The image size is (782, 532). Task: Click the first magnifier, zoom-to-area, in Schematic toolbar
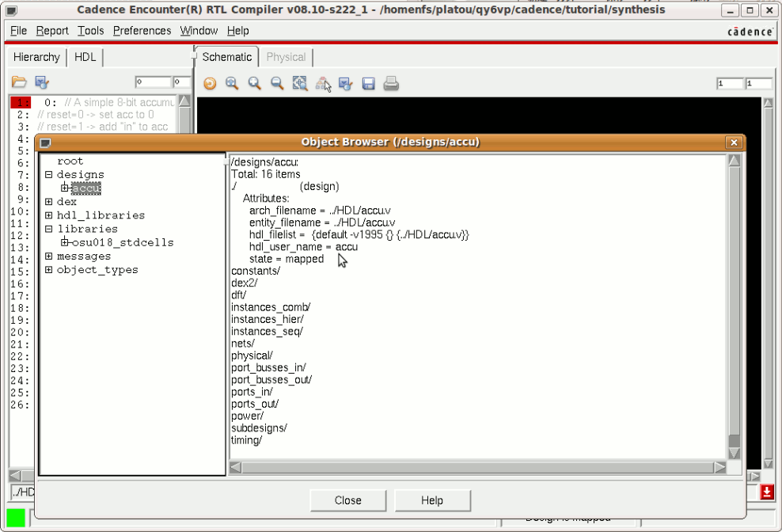coord(232,83)
